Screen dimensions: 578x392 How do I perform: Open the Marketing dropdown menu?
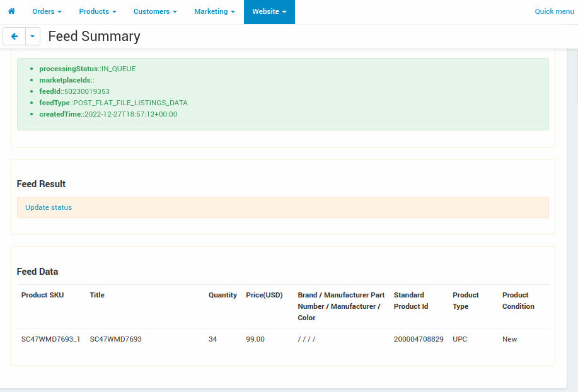pos(214,11)
